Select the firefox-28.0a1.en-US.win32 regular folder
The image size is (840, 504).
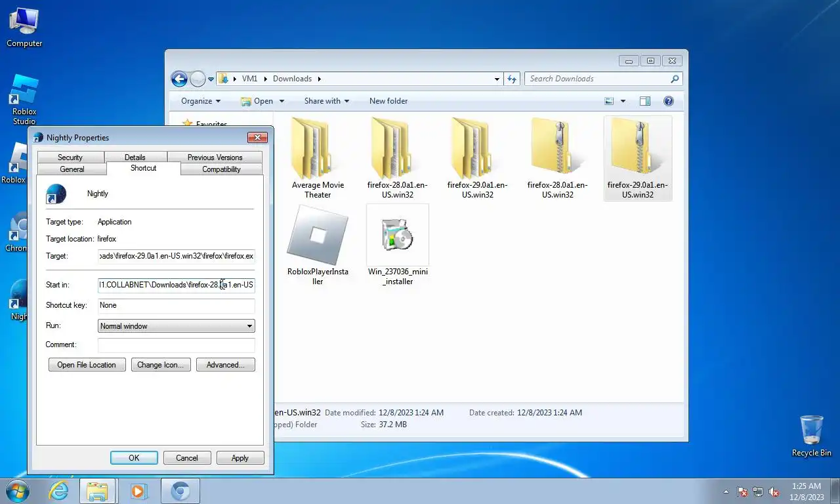(398, 158)
